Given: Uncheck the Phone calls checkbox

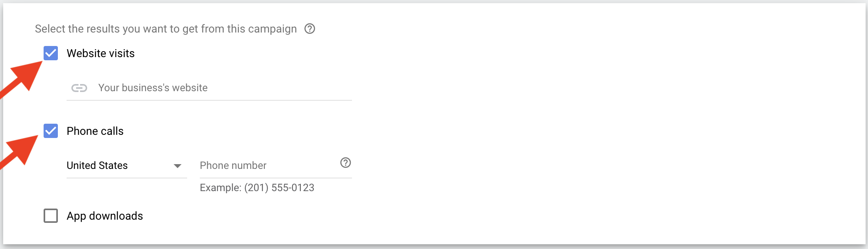Looking at the screenshot, I should (x=51, y=131).
